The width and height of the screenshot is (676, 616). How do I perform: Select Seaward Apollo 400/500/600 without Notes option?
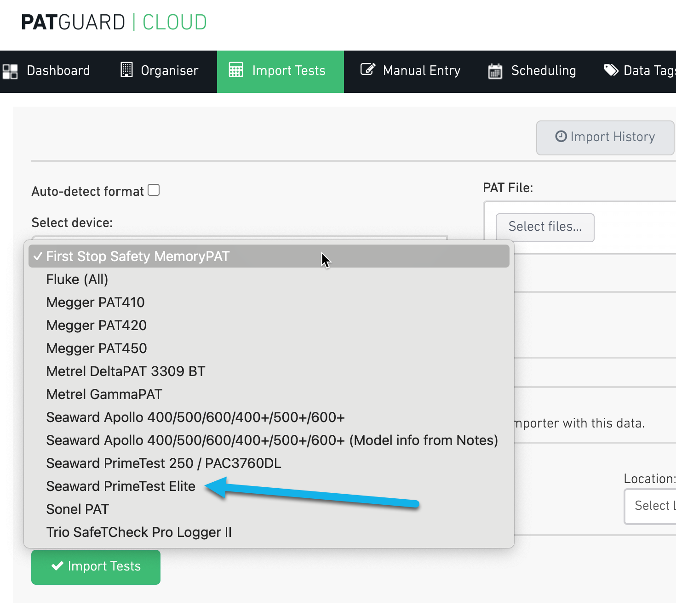click(x=269, y=417)
